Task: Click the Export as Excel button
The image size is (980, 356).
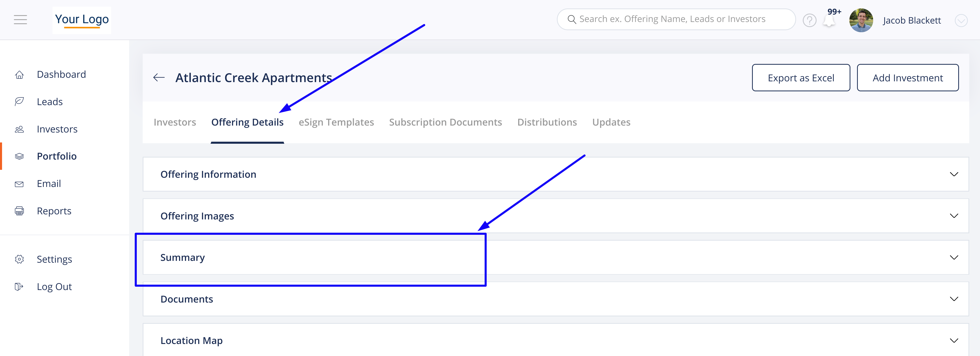Action: click(800, 78)
